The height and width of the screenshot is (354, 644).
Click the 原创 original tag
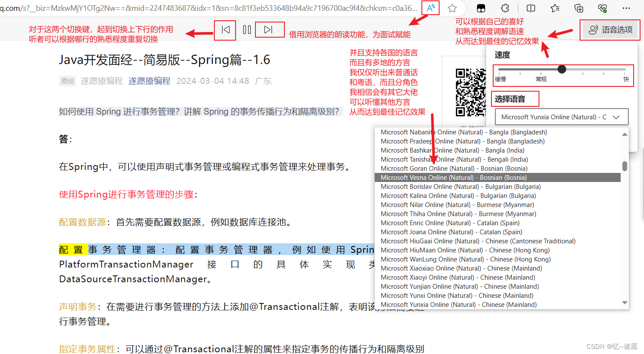pos(67,81)
